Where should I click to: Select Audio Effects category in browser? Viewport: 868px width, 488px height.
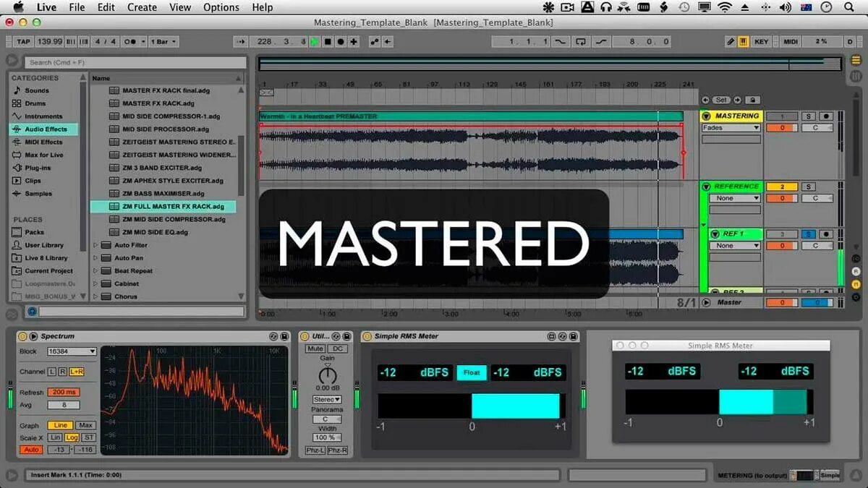[x=43, y=129]
